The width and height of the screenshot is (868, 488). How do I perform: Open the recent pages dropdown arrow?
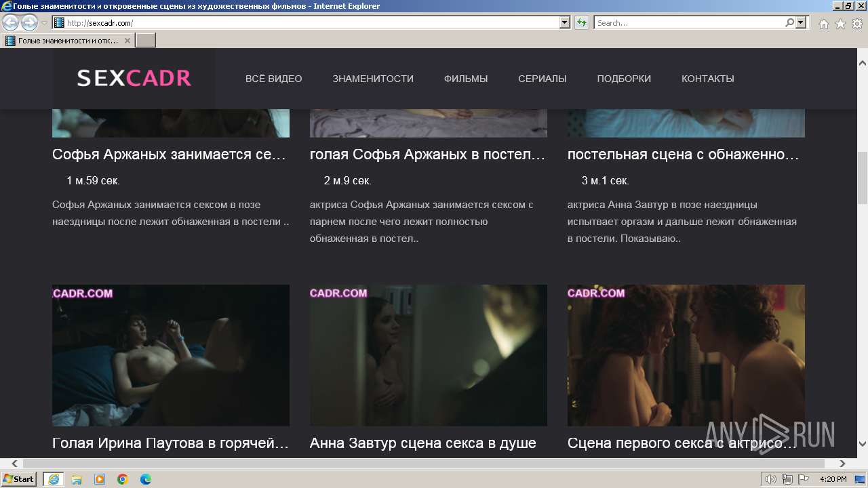coord(44,23)
